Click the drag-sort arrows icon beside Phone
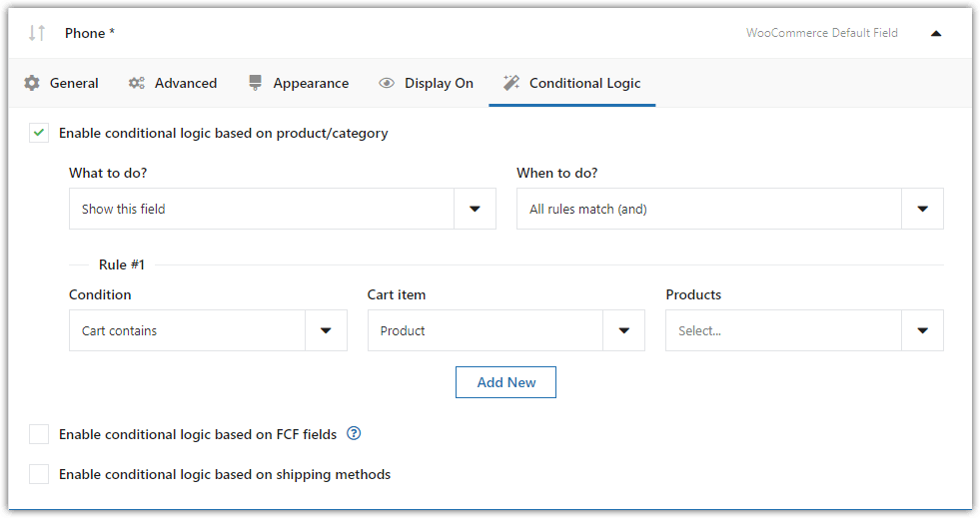980x518 pixels. pyautogui.click(x=37, y=33)
